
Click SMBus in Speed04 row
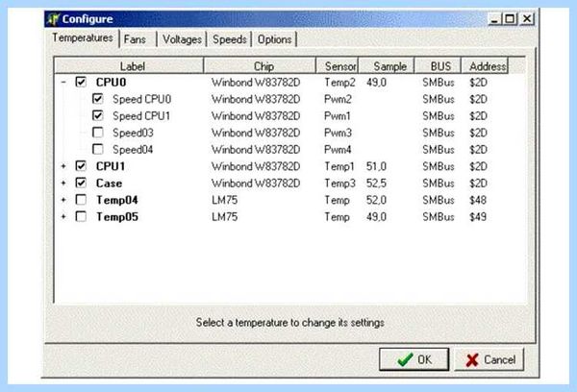pyautogui.click(x=439, y=150)
